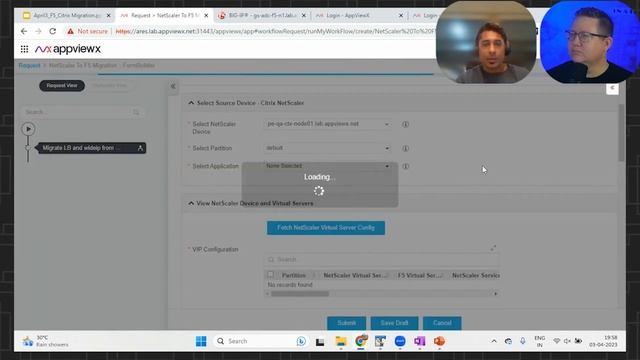Screen dimensions: 640x360
Task: Click the play start node icon
Action: click(x=28, y=129)
